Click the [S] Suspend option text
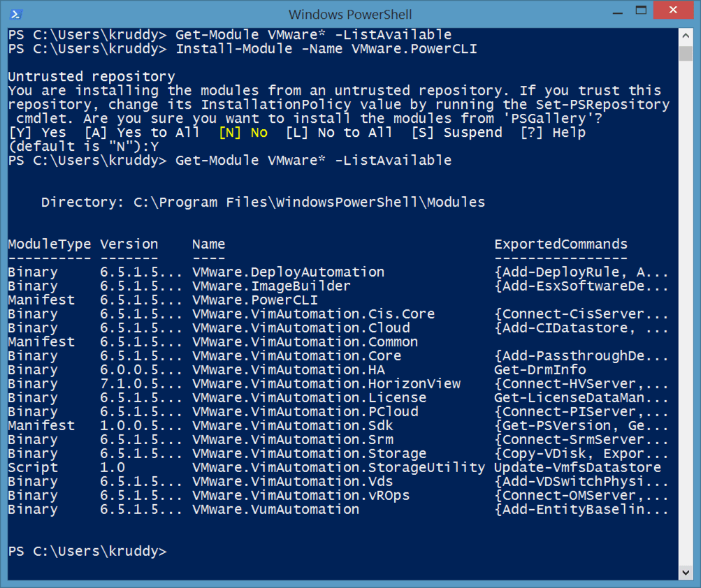Image resolution: width=701 pixels, height=588 pixels. click(456, 133)
